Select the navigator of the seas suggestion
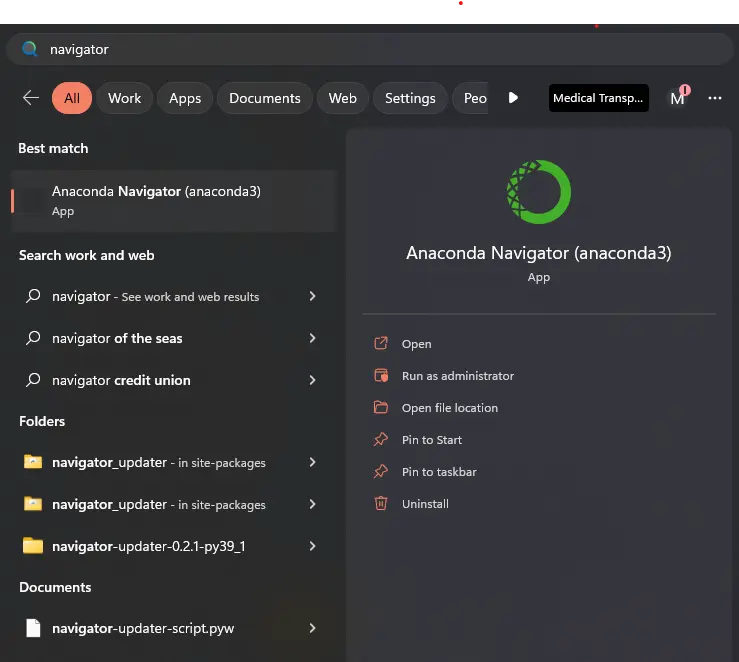 coord(117,338)
